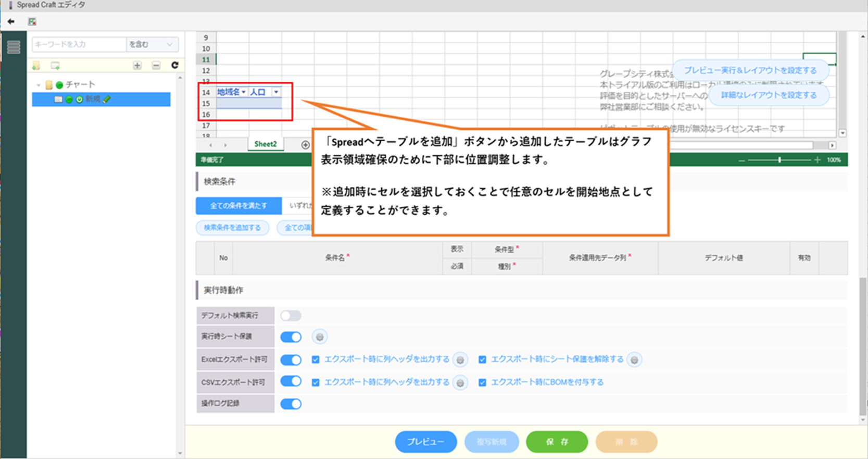
Task: Select the Sheet2 tab
Action: pyautogui.click(x=265, y=144)
